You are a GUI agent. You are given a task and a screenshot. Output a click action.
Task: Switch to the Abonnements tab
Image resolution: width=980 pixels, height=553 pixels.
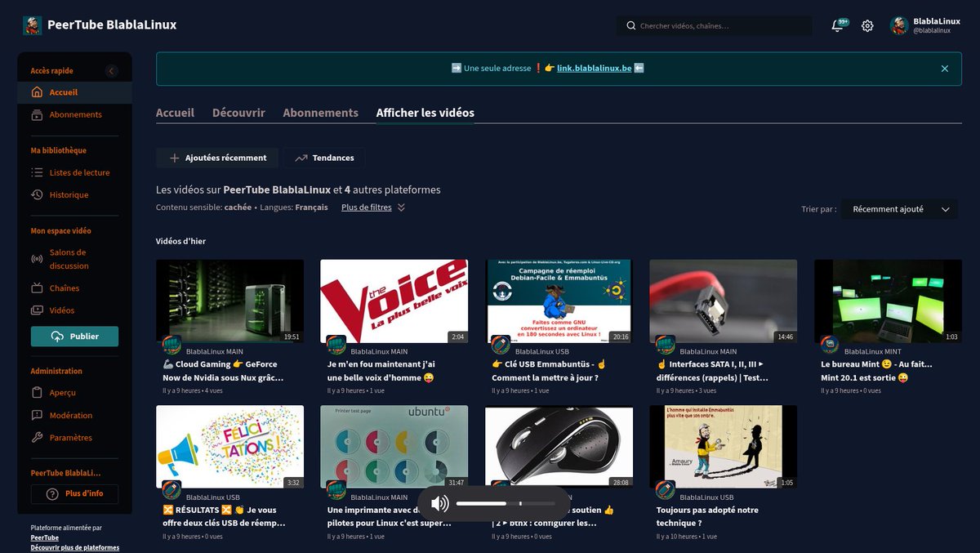320,113
